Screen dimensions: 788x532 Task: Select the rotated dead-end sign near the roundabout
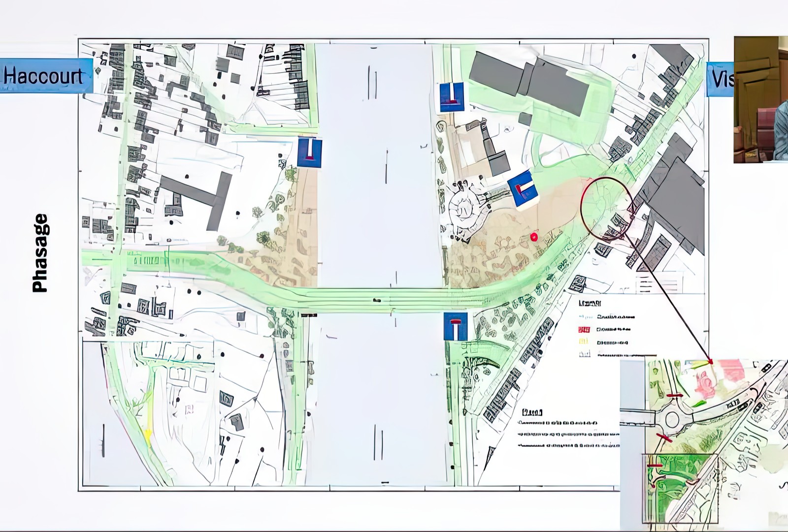pyautogui.click(x=524, y=189)
